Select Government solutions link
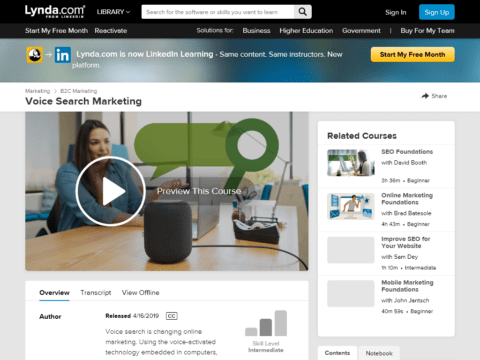The width and height of the screenshot is (480, 360). coord(361,31)
